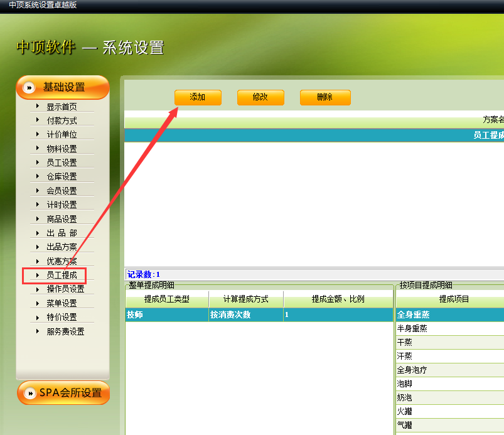504x435 pixels.
Task: Select 操作员设置 menu entry
Action: [x=65, y=289]
